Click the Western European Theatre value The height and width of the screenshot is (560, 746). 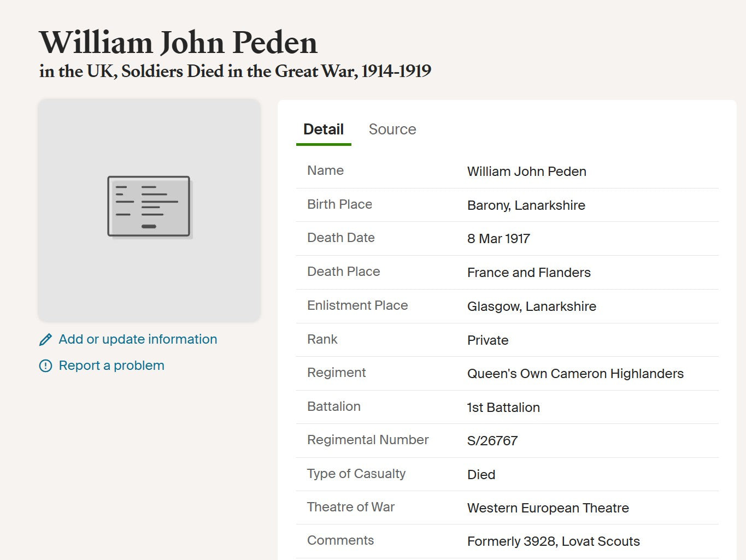pos(548,508)
